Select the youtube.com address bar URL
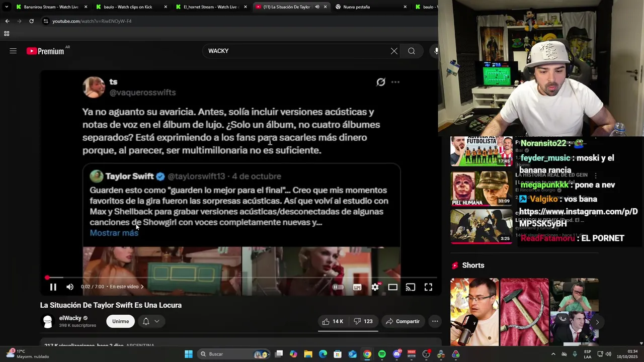644x362 pixels. (x=92, y=21)
